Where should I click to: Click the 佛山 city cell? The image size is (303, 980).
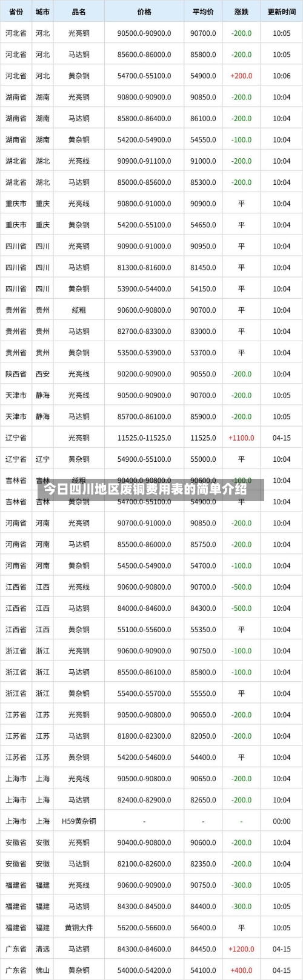click(x=42, y=970)
